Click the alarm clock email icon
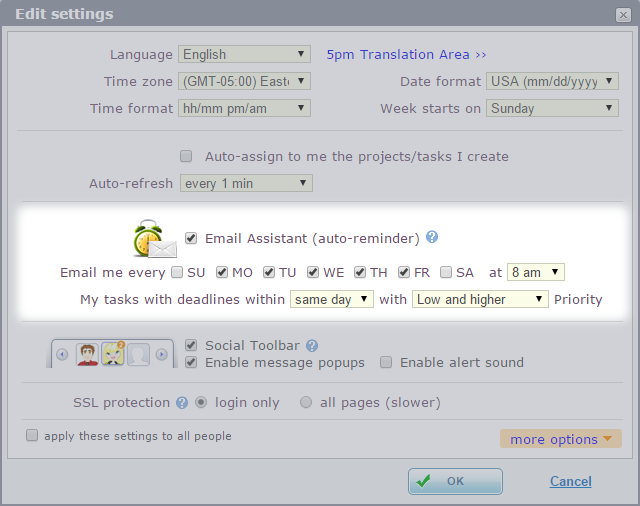 pos(155,239)
